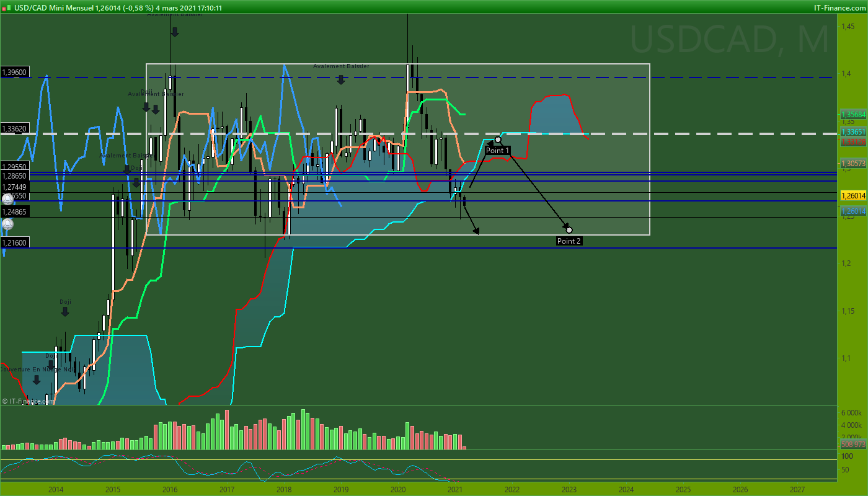This screenshot has width=868, height=496.
Task: Click 2014 on the time axis
Action: (56, 490)
